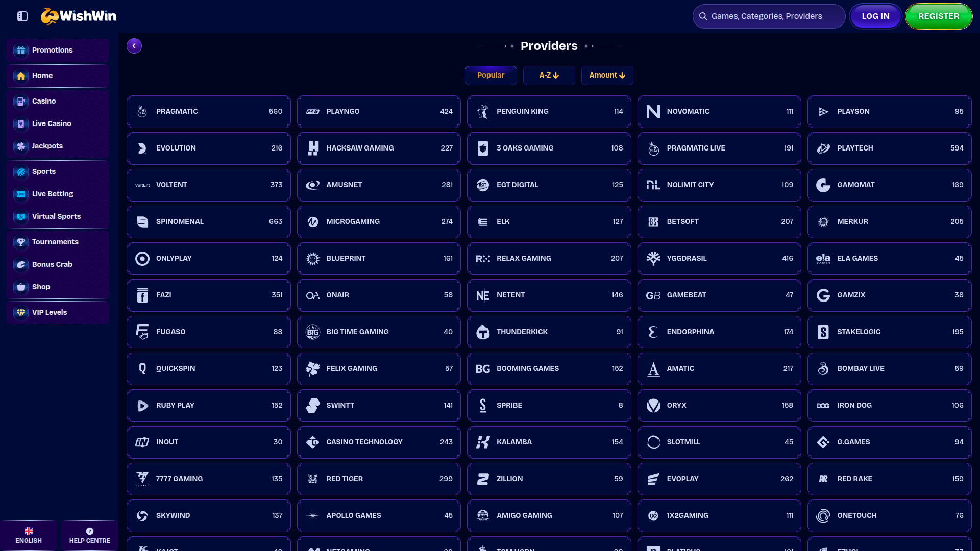This screenshot has width=980, height=551.
Task: Open the Pragmatic provider with 560 games
Action: (208, 111)
